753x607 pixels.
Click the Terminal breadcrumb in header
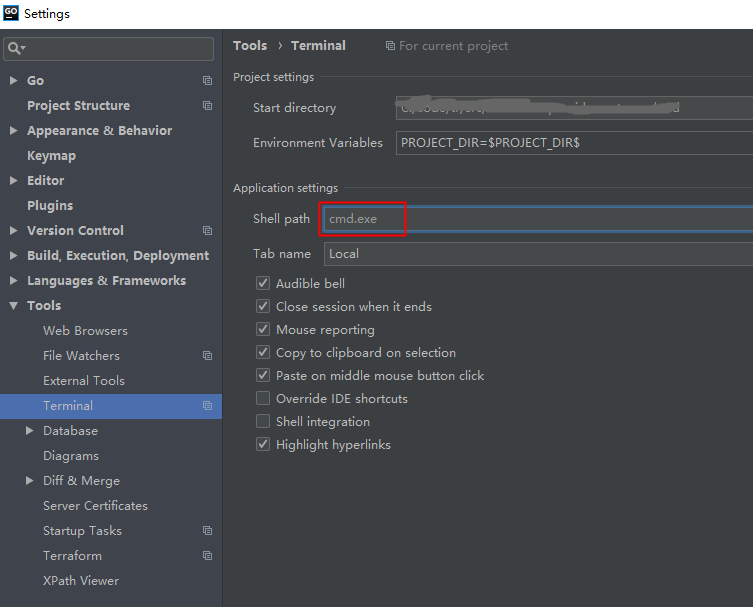pyautogui.click(x=318, y=46)
